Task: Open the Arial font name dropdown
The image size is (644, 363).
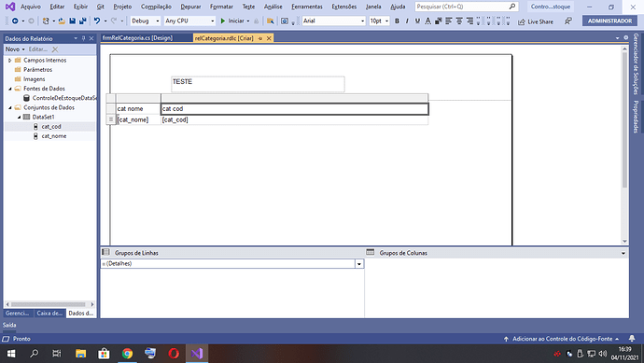Action: click(x=333, y=21)
